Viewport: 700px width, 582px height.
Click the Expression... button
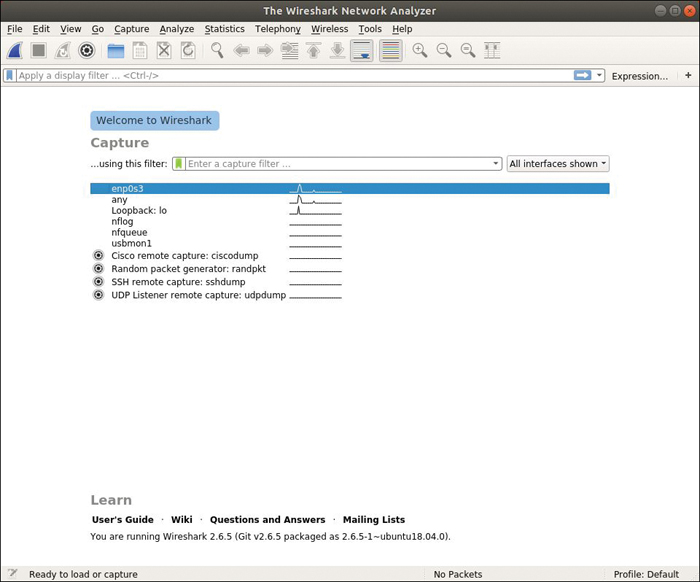[640, 76]
